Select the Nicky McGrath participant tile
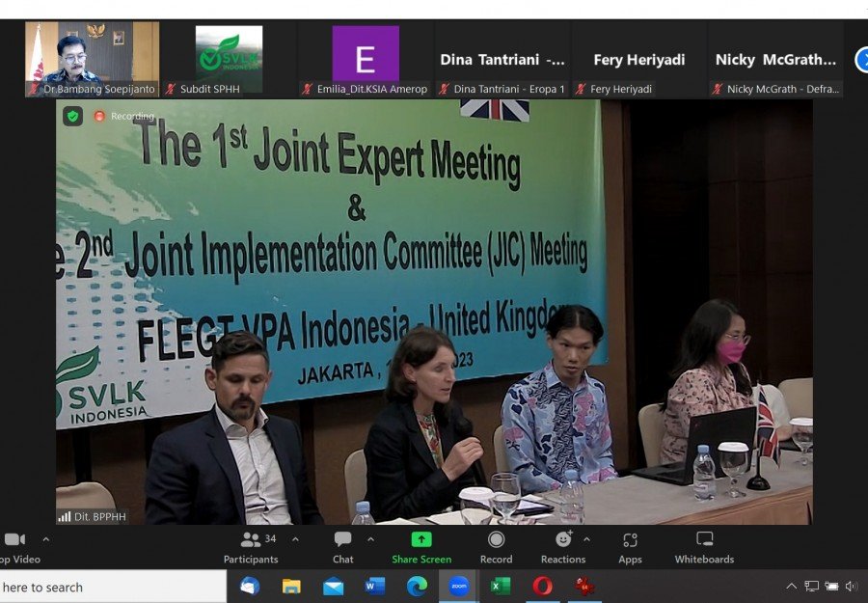Screen dimensions: 868x603 tap(775, 59)
